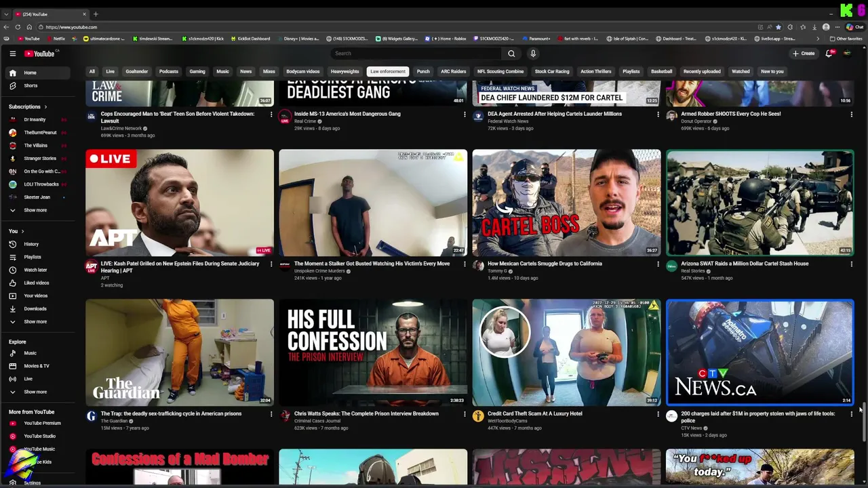Open History in the sidebar
This screenshot has height=488, width=868.
(38, 244)
